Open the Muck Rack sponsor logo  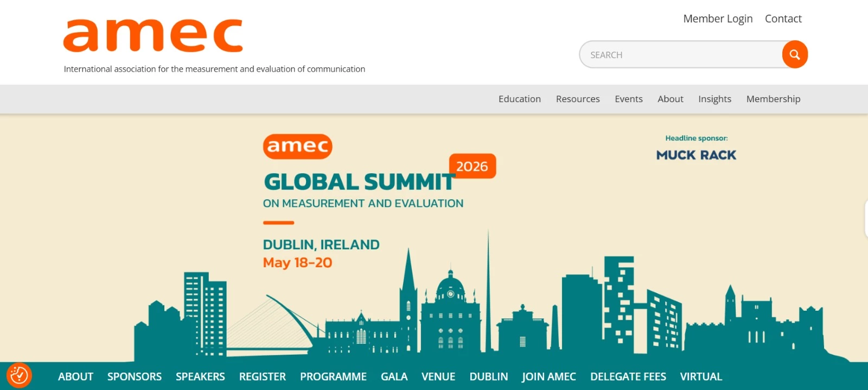pyautogui.click(x=696, y=155)
